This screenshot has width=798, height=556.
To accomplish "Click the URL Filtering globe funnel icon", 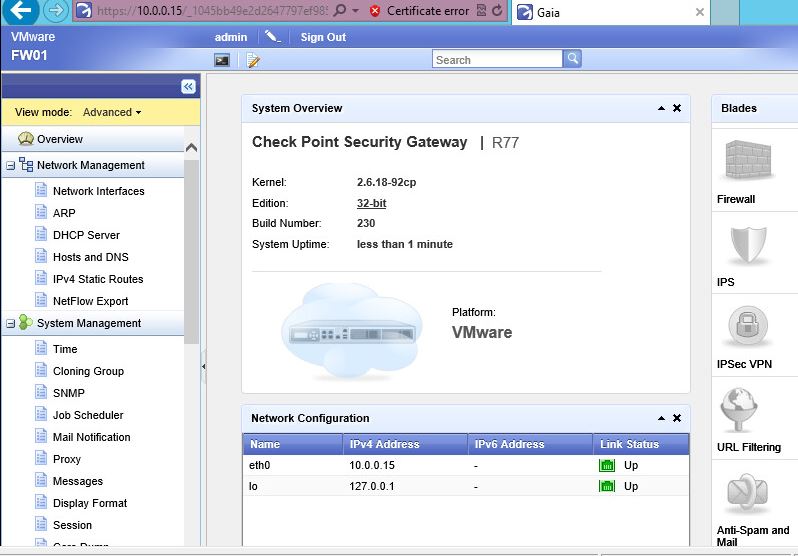I will pos(738,410).
